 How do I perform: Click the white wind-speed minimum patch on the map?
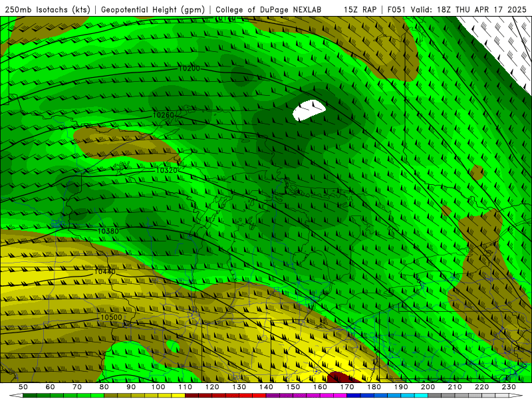click(x=309, y=110)
